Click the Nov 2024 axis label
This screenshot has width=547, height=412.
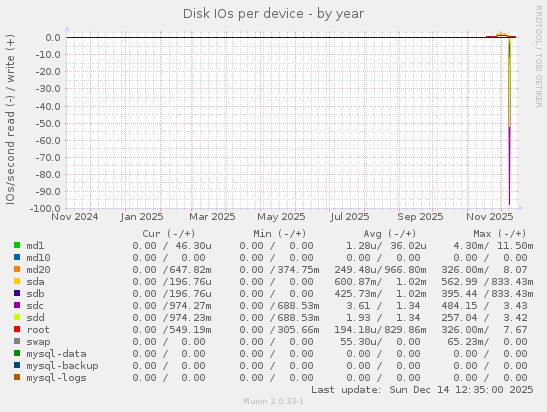click(x=75, y=217)
